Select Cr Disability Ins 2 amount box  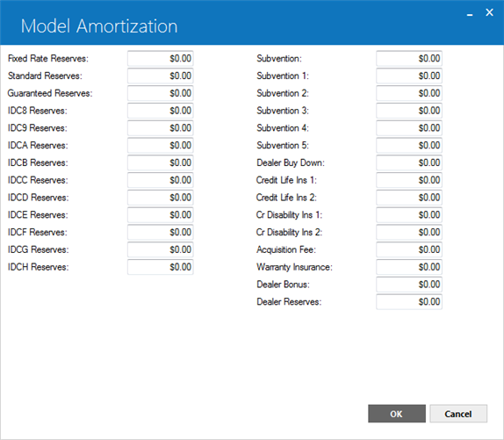click(409, 232)
